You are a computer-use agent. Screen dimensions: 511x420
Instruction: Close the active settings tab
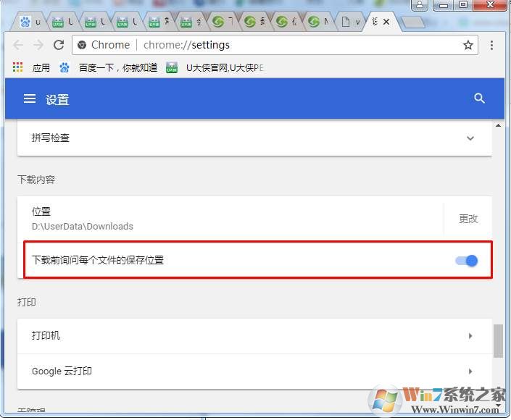coord(386,22)
